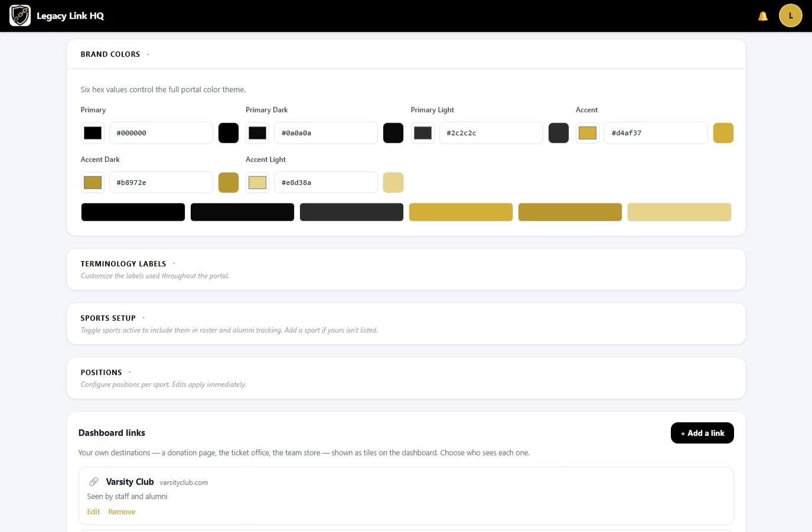Click the Varsity Club link name
Screen dimensions: 812x532
[130, 482]
